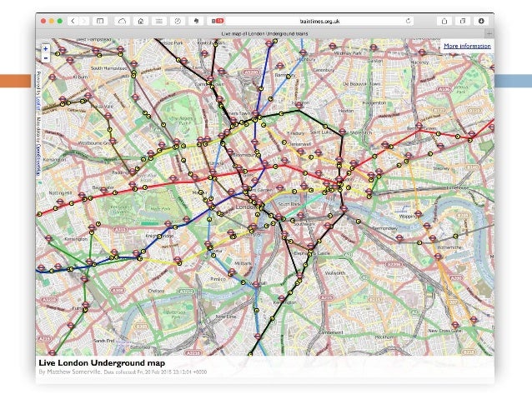Screen dimensions: 532x399
Task: Open the extension with the red 13 badge
Action: pos(217,21)
